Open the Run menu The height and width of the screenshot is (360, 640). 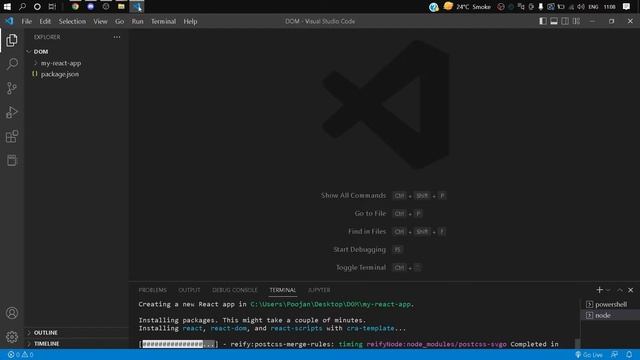(137, 21)
